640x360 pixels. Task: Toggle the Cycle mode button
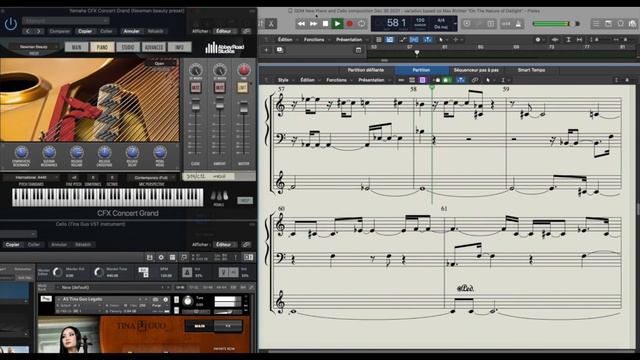click(x=362, y=24)
